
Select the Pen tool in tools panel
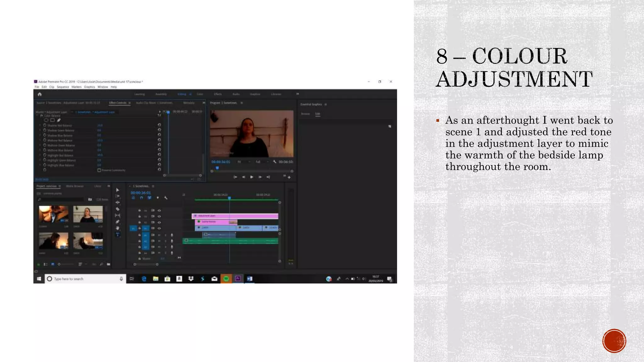[x=118, y=222]
